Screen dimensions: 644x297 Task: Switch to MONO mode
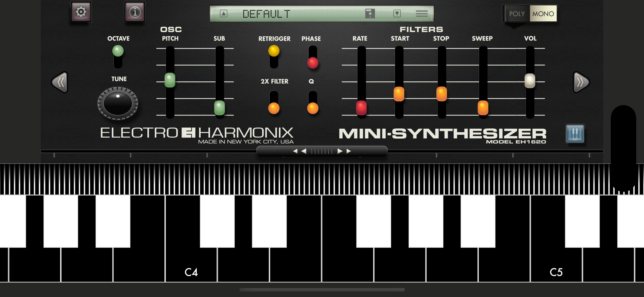(x=543, y=14)
